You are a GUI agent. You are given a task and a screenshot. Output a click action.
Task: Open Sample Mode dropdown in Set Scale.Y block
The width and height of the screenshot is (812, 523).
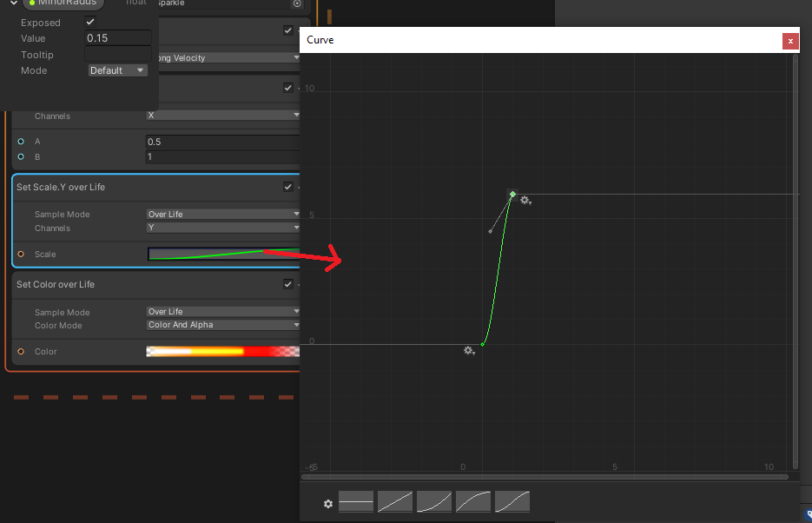(223, 214)
